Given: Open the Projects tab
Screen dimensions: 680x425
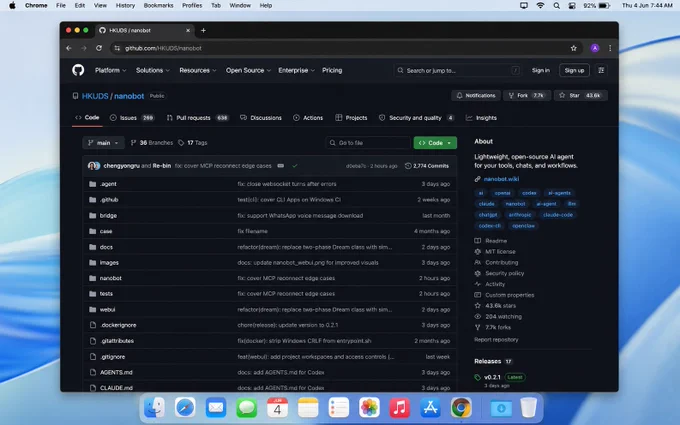Looking at the screenshot, I should point(351,118).
